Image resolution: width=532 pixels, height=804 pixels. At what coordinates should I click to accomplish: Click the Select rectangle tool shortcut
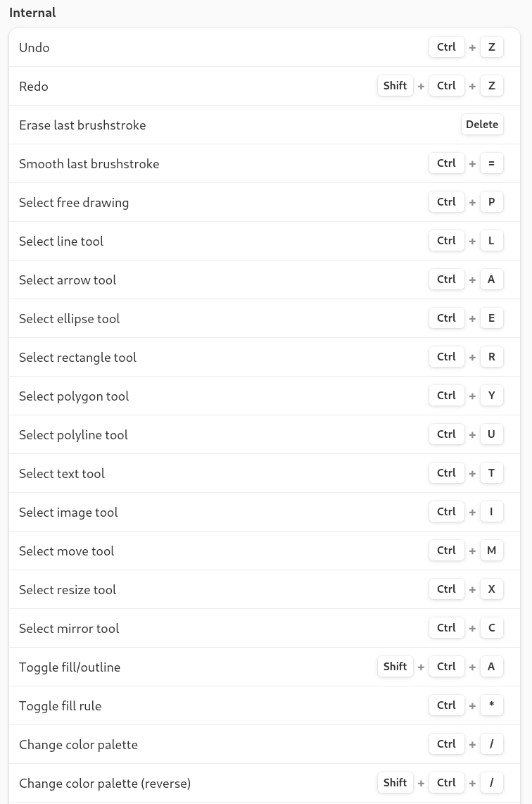pos(265,357)
